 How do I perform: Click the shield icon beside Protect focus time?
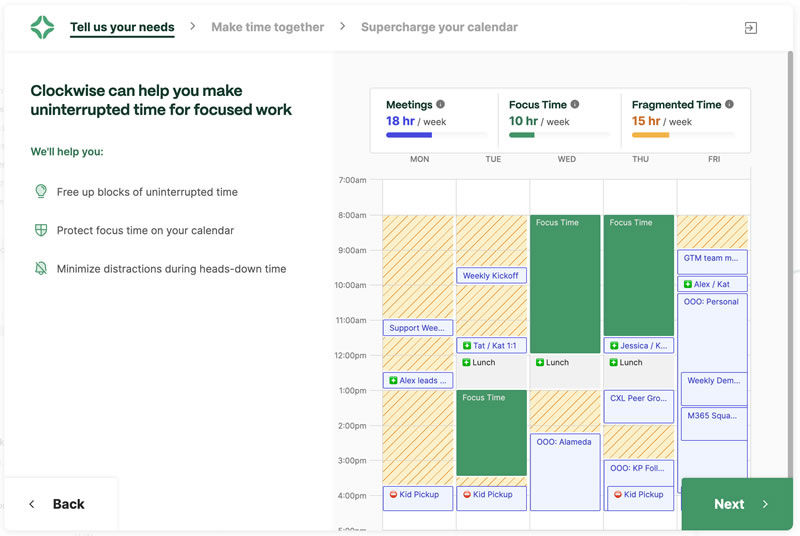41,230
